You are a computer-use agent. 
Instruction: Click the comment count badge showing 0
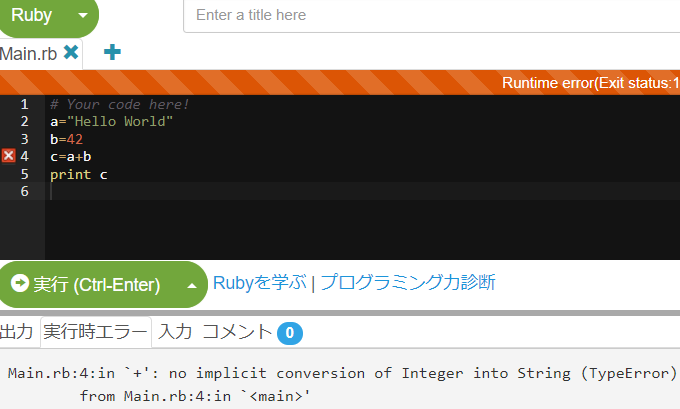pos(290,333)
